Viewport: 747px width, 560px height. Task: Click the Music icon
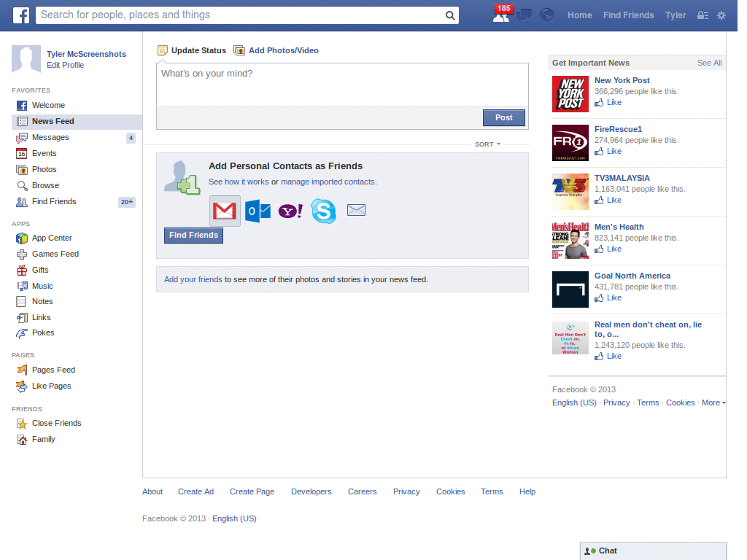pyautogui.click(x=22, y=286)
